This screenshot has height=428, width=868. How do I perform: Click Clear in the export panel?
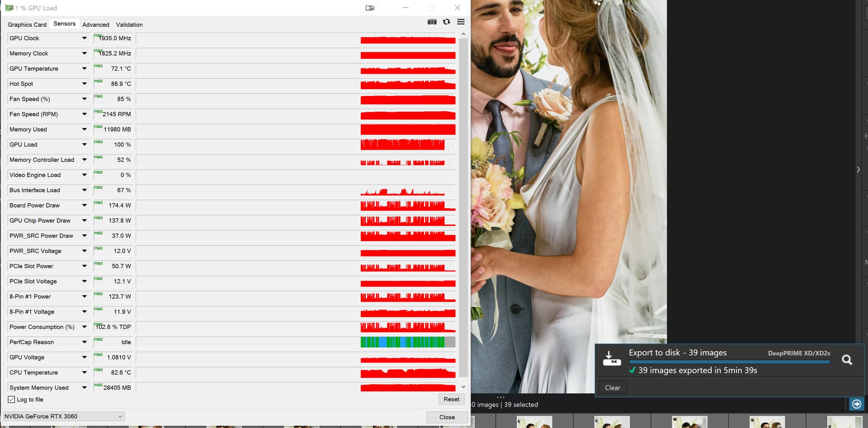612,388
